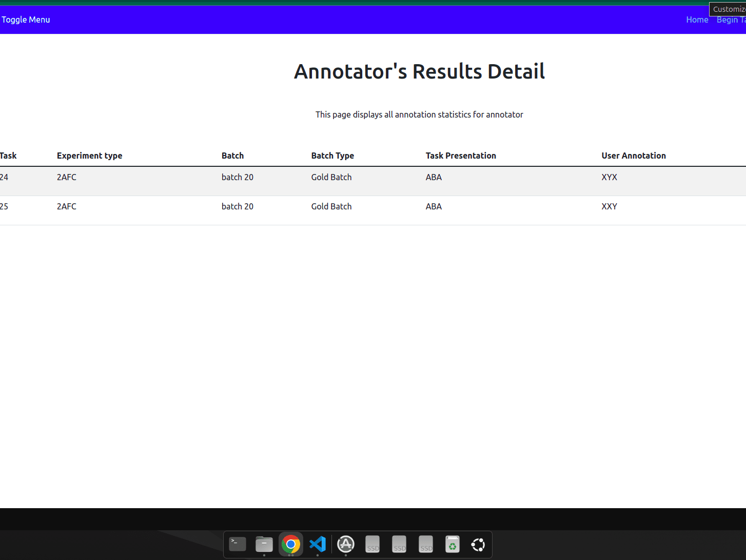Open the first SSD drive icon

click(x=372, y=544)
